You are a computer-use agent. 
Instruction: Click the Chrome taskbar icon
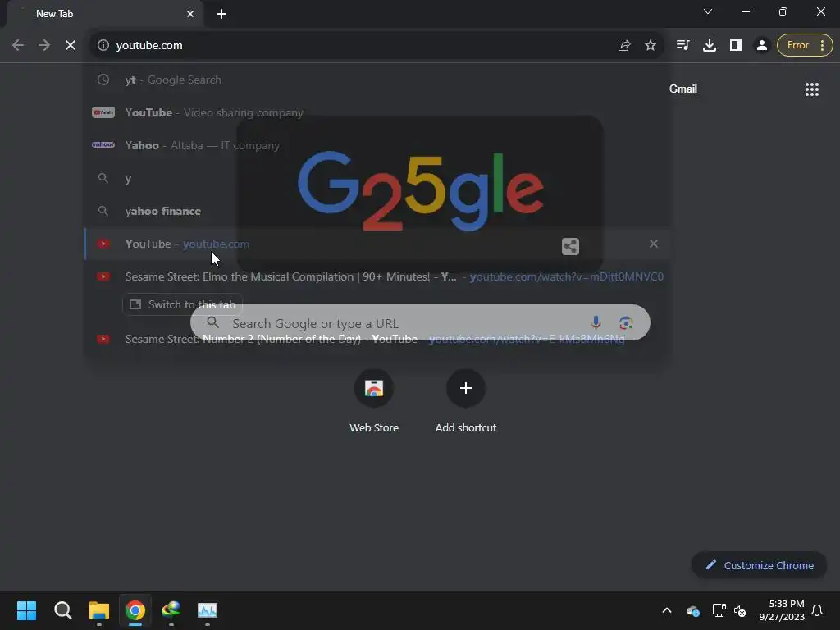click(x=135, y=610)
